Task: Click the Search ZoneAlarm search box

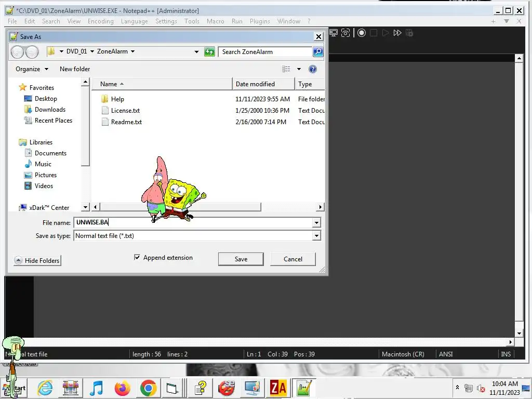Action: point(265,52)
